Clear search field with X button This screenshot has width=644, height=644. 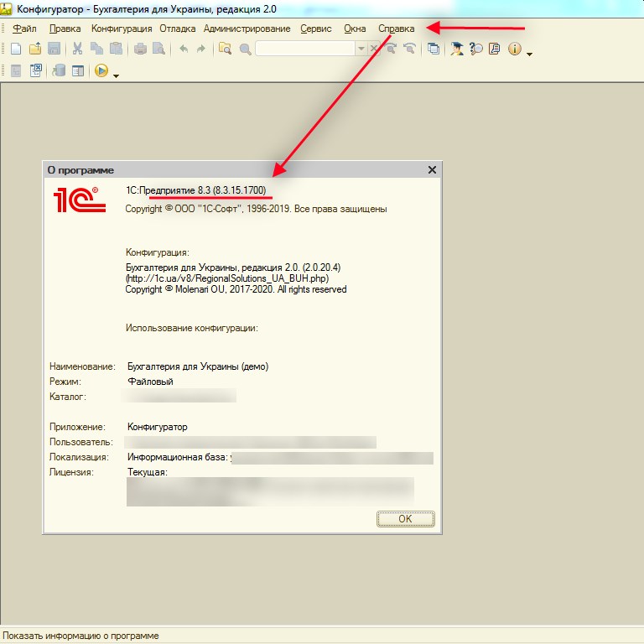[x=373, y=49]
